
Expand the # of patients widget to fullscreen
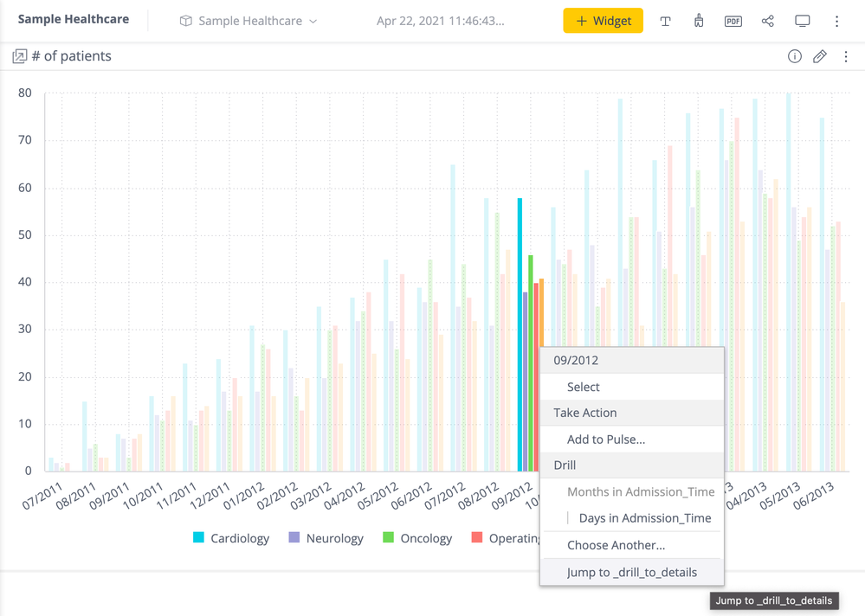(x=19, y=56)
